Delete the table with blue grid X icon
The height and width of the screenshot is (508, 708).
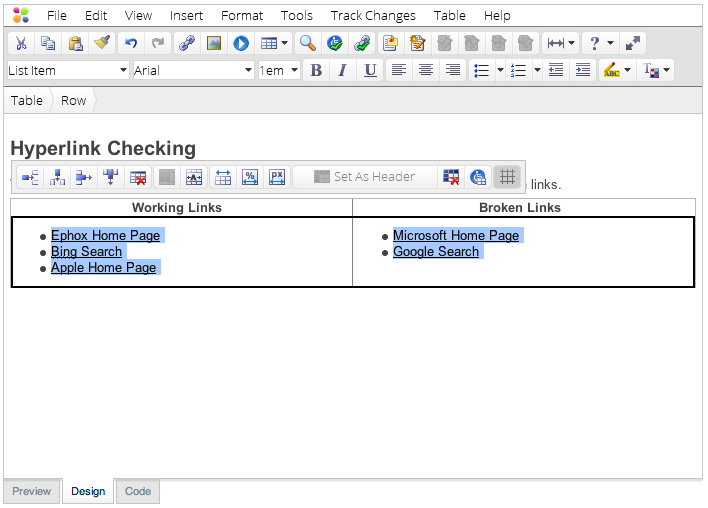click(x=451, y=177)
